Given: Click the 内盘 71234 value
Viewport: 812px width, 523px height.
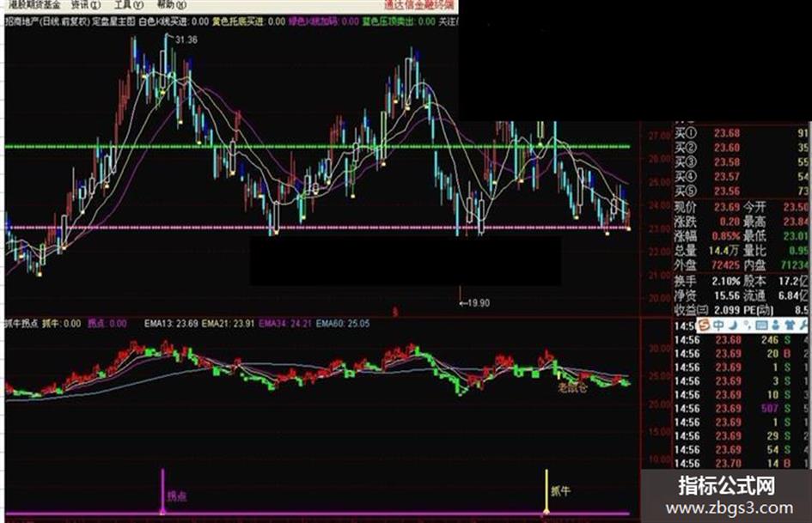Looking at the screenshot, I should [x=796, y=265].
